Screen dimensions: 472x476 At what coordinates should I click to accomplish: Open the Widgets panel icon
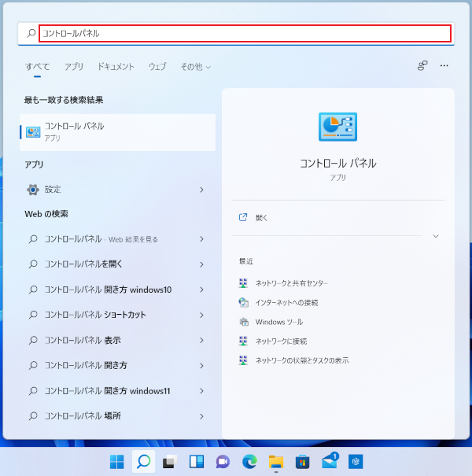(197, 461)
